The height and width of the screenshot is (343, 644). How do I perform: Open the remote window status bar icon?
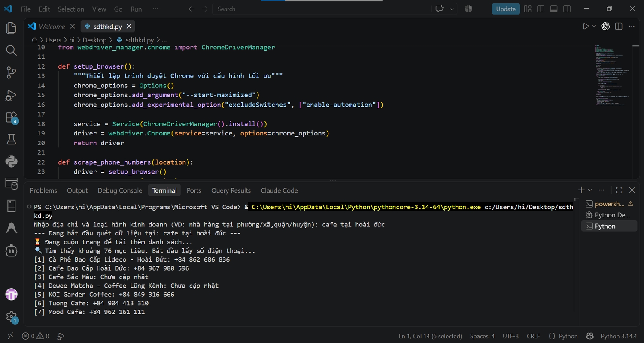click(x=10, y=336)
